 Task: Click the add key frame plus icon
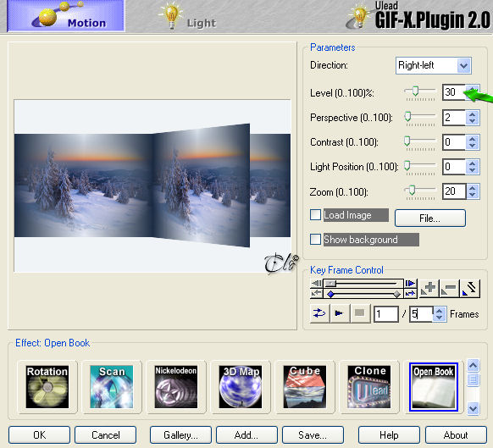(x=429, y=288)
